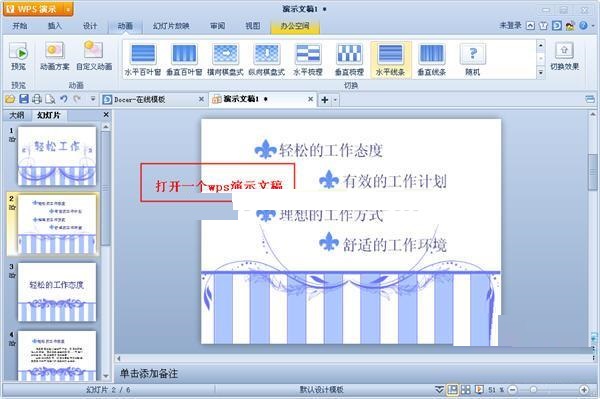
Task: Click zoom out minus button
Action: coord(512,390)
